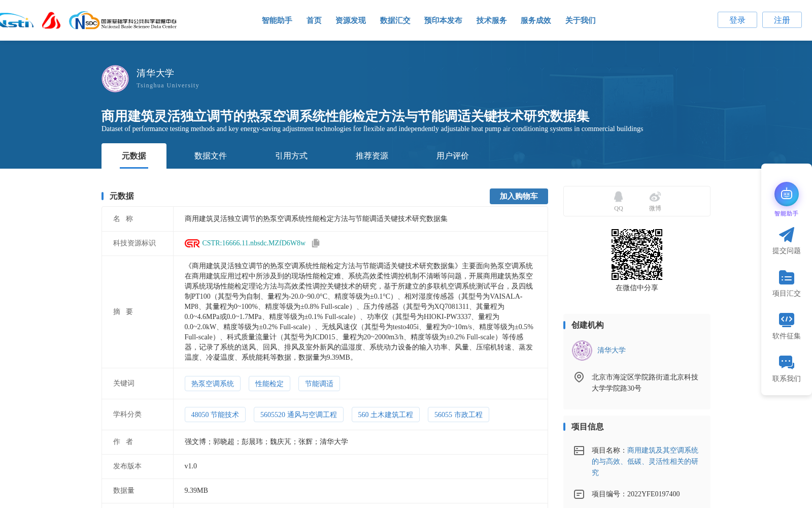Screen dimensions: 812x508
Task: Click the English dataset subtitle in the banner
Action: [x=372, y=129]
